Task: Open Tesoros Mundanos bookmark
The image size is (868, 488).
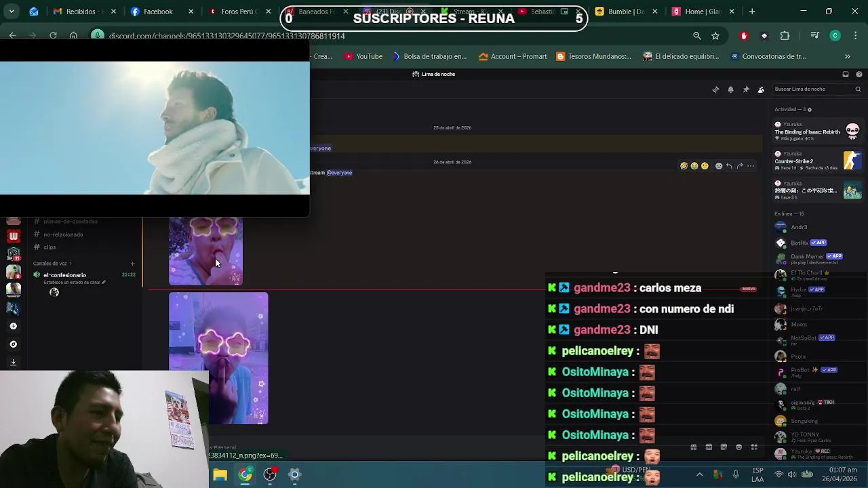Action: click(593, 56)
